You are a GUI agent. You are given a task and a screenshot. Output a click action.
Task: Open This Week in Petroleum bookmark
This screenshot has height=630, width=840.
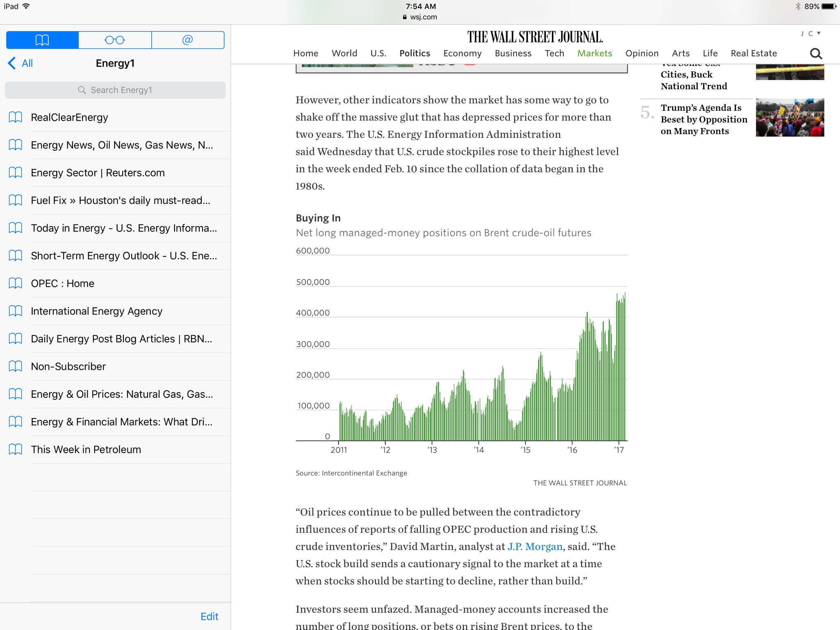click(x=86, y=450)
